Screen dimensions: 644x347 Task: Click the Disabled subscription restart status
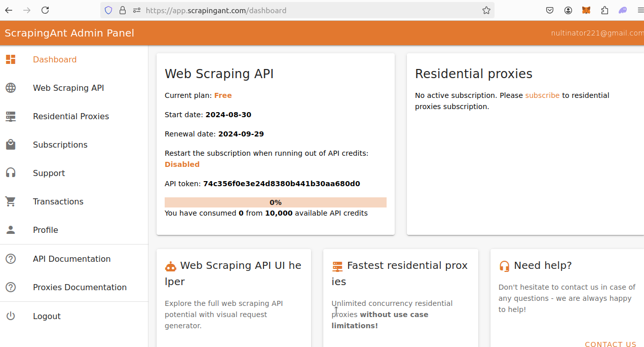[x=182, y=164]
